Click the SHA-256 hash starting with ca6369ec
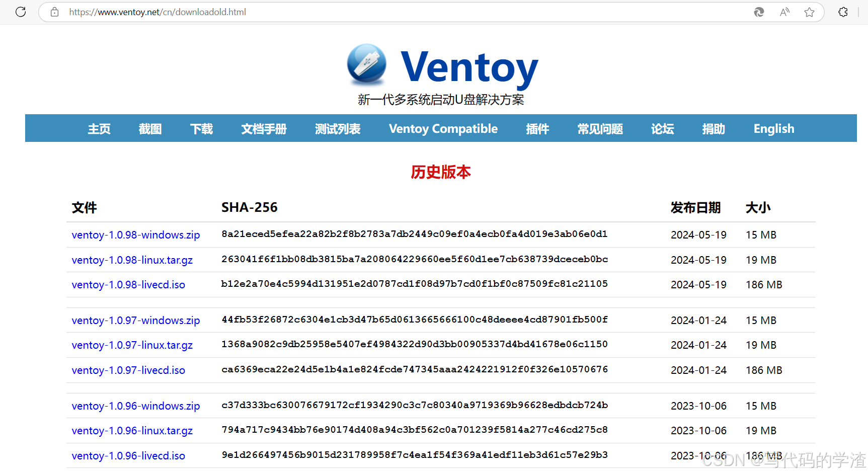The height and width of the screenshot is (475, 868). (415, 369)
